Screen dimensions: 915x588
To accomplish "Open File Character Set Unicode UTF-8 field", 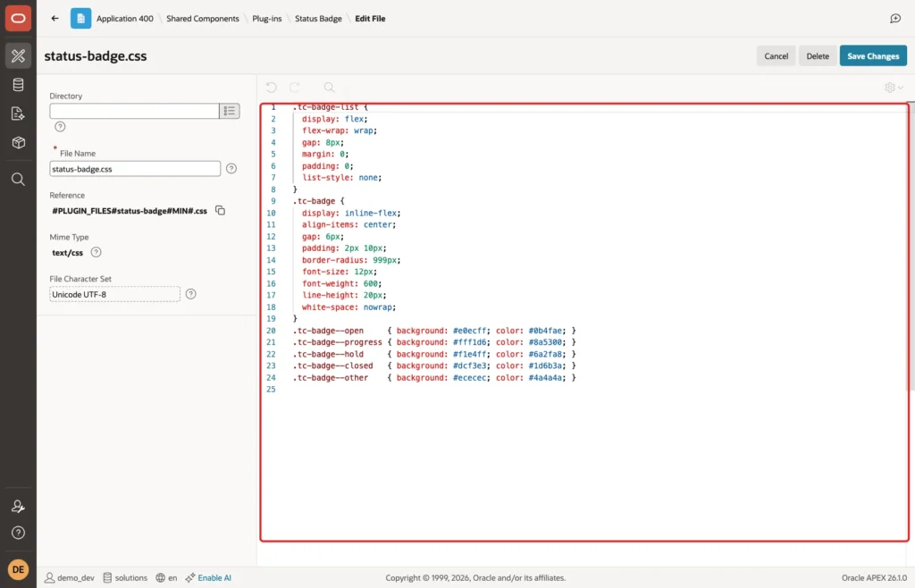I will pos(115,294).
